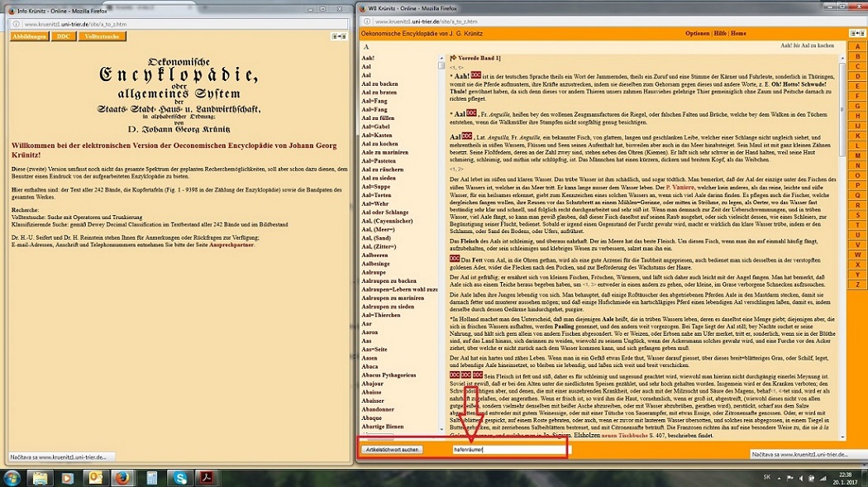The height and width of the screenshot is (487, 868).
Task: Open Outlook from the taskbar
Action: tap(96, 478)
